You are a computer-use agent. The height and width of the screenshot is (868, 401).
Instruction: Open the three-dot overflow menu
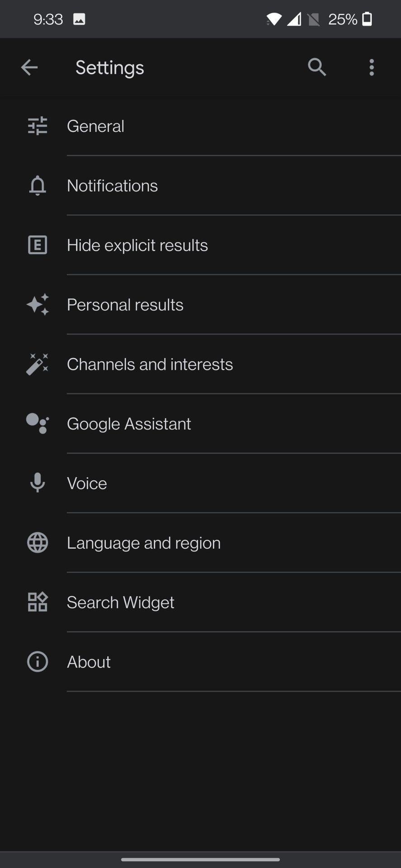372,68
